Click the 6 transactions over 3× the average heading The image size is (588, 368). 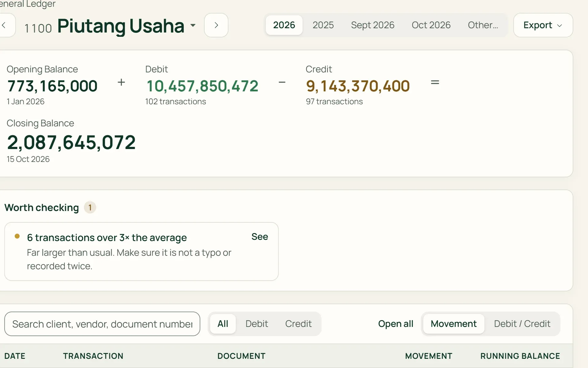click(x=107, y=238)
